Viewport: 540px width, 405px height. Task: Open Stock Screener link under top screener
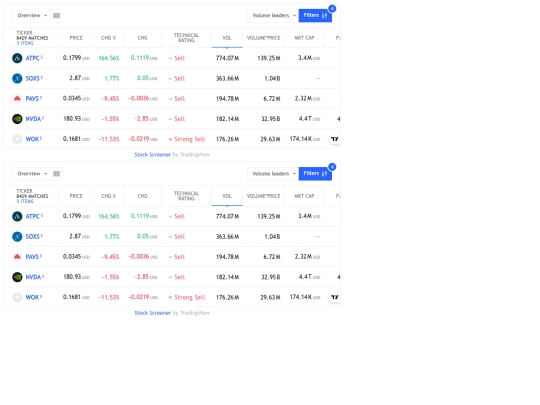click(x=153, y=155)
